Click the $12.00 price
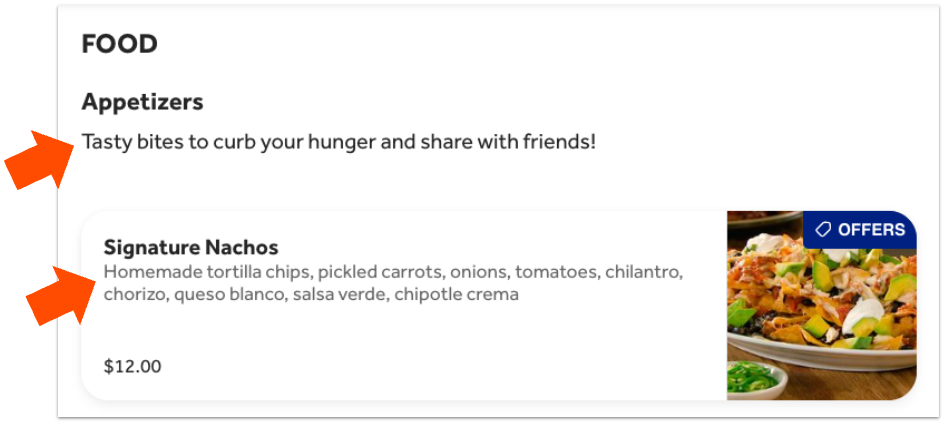Viewport: 948px width, 428px height. pos(132,366)
